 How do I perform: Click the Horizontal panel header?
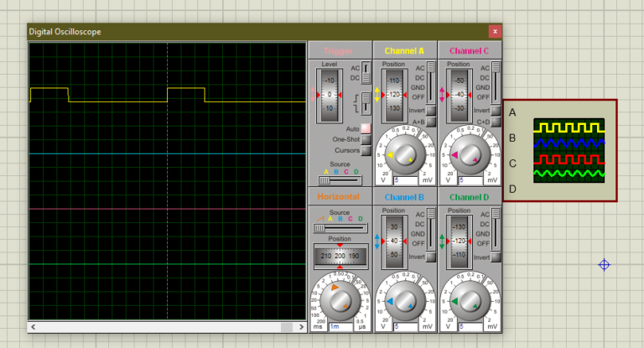(340, 197)
